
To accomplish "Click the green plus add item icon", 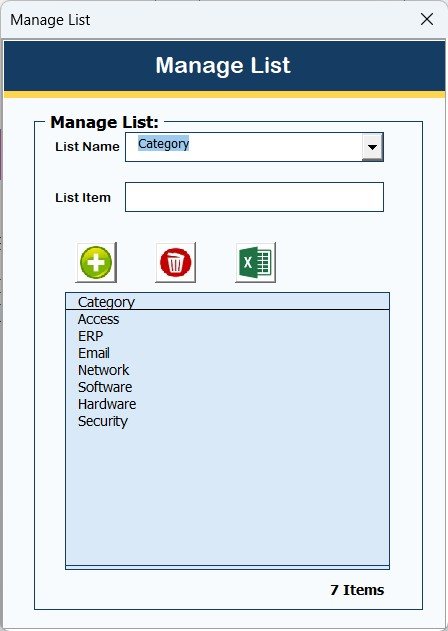I will 96,262.
